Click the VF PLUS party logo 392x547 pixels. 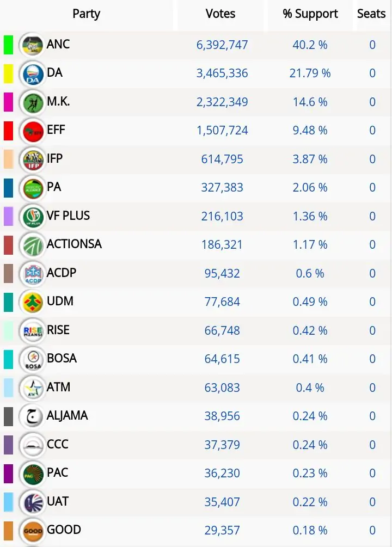(32, 217)
